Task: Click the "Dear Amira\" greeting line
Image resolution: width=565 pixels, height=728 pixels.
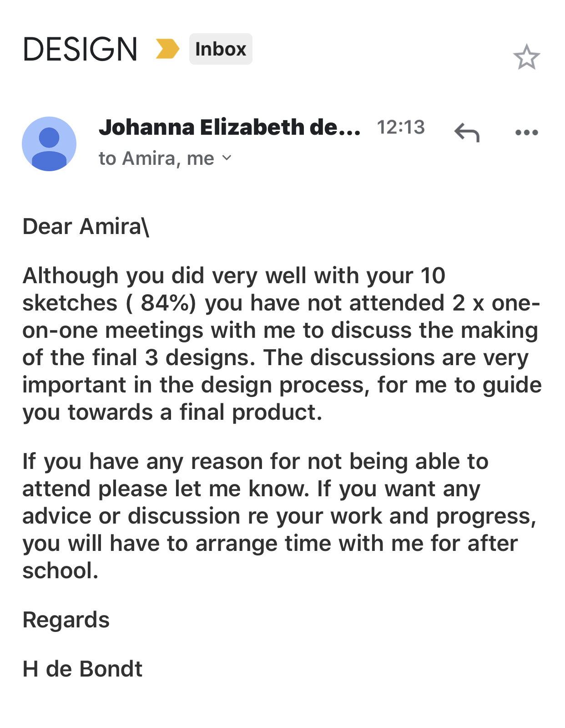Action: pos(86,227)
